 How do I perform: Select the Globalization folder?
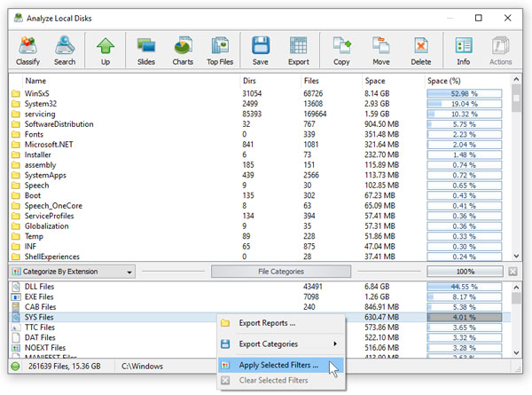[260, 225]
